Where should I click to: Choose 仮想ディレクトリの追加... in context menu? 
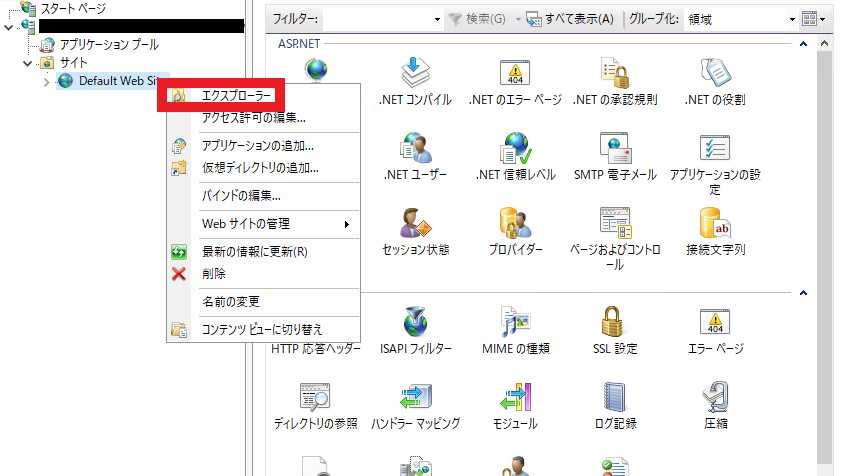pos(263,167)
